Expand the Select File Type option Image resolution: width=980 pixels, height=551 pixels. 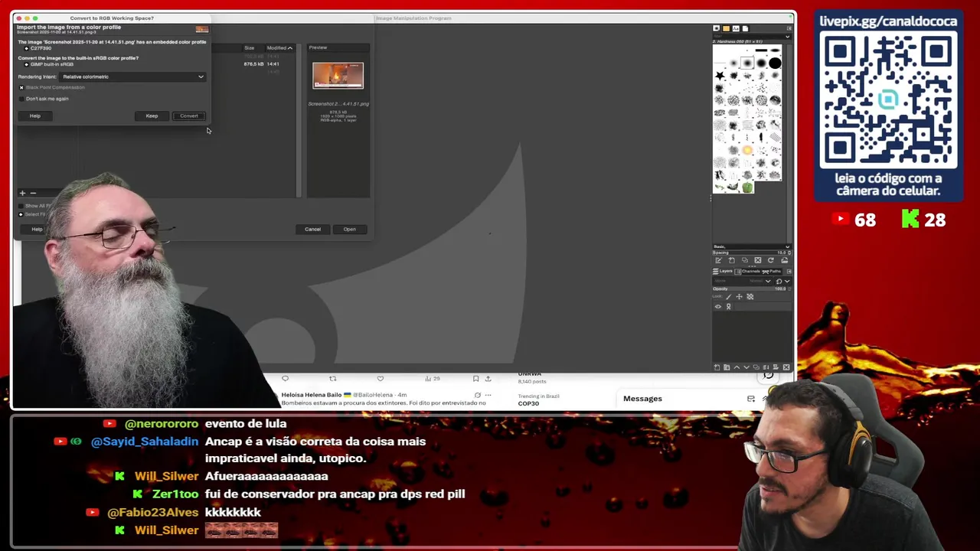(x=21, y=214)
